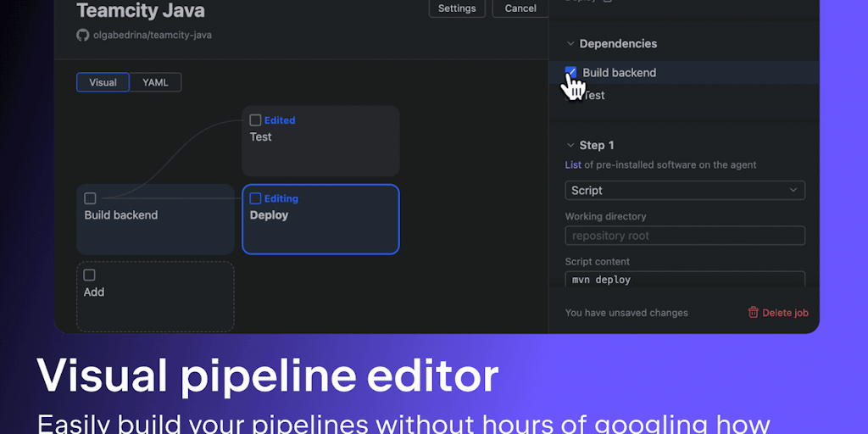Select the Test job card
The width and height of the screenshot is (868, 434).
pos(320,141)
